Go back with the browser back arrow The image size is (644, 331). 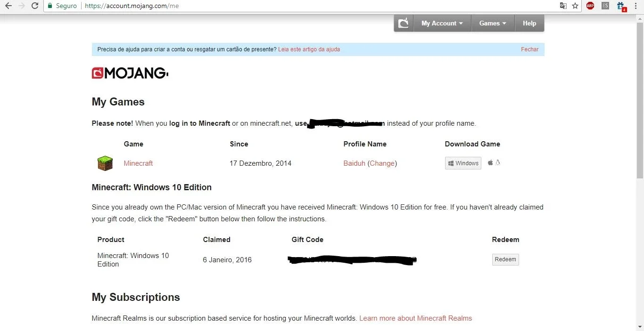click(x=8, y=6)
